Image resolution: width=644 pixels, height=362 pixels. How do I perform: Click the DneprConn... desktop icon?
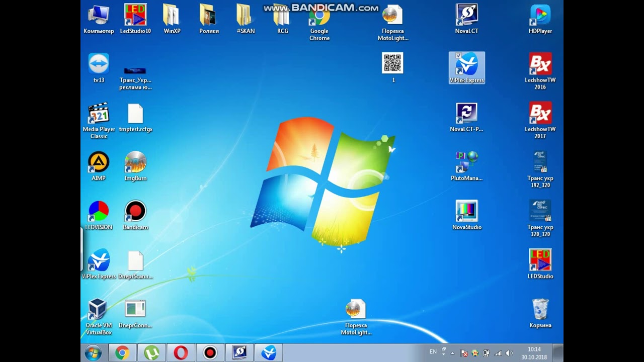135,313
